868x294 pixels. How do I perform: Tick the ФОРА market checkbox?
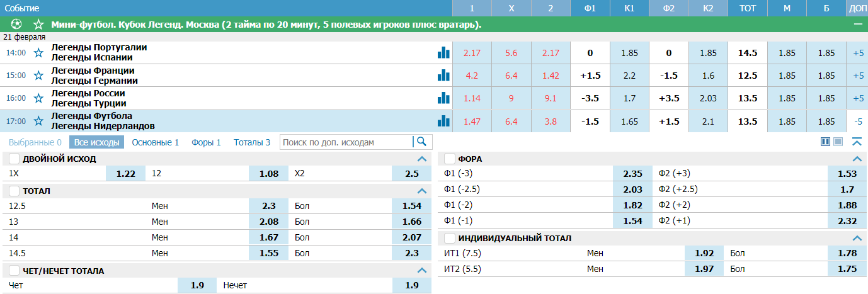[x=450, y=159]
